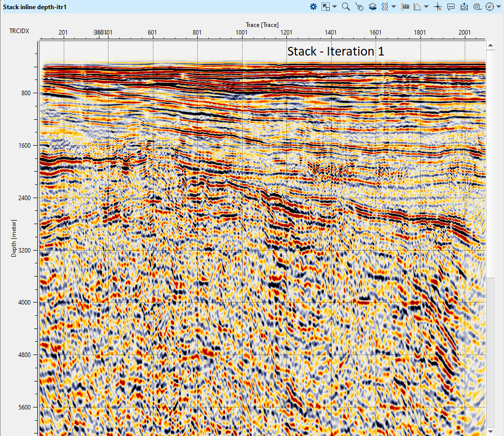Open the trace header table icon
The height and width of the screenshot is (436, 504).
406,7
